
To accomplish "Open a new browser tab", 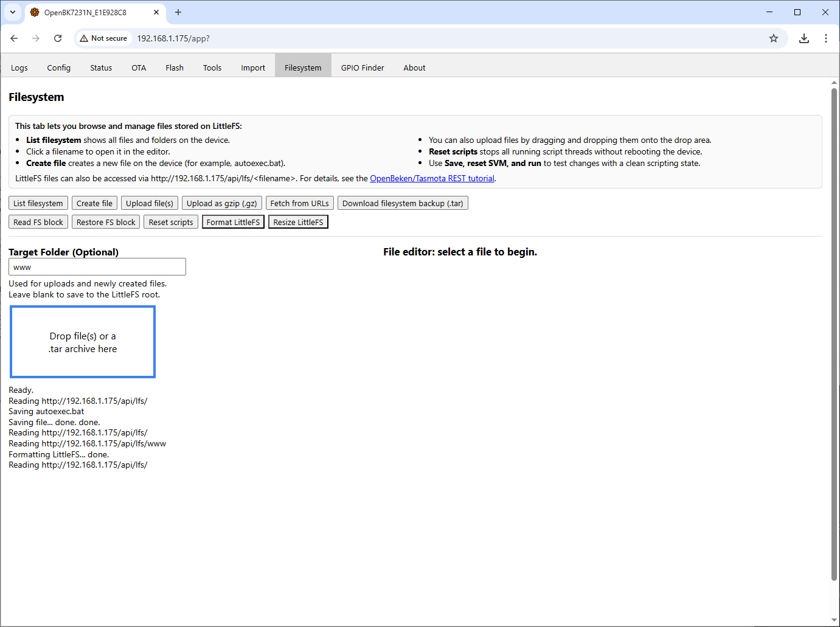I will [x=178, y=12].
